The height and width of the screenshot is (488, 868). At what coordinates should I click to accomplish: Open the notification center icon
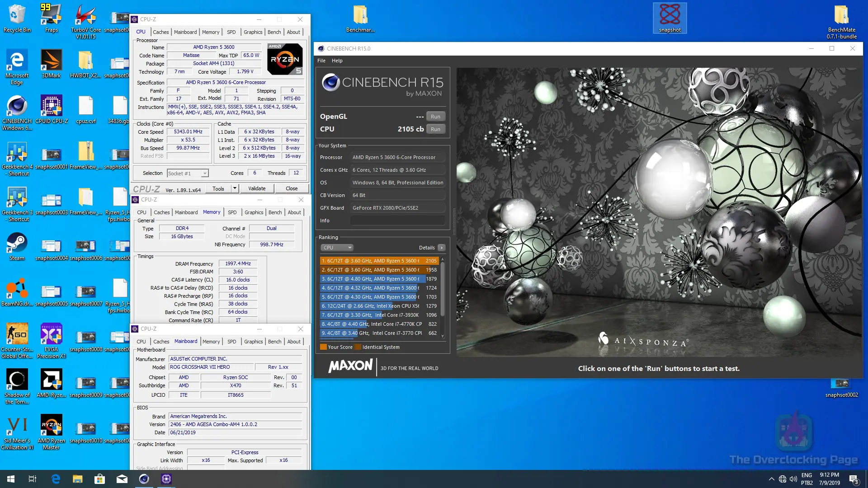point(854,479)
